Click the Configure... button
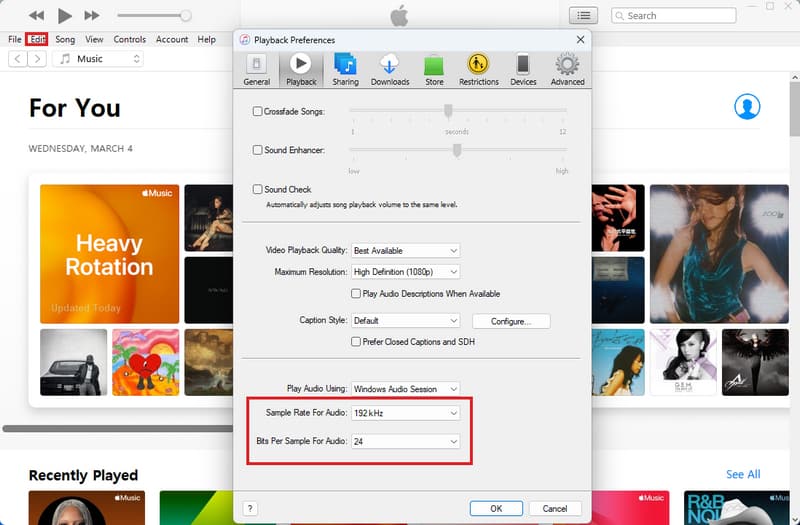The width and height of the screenshot is (800, 525). [x=511, y=321]
